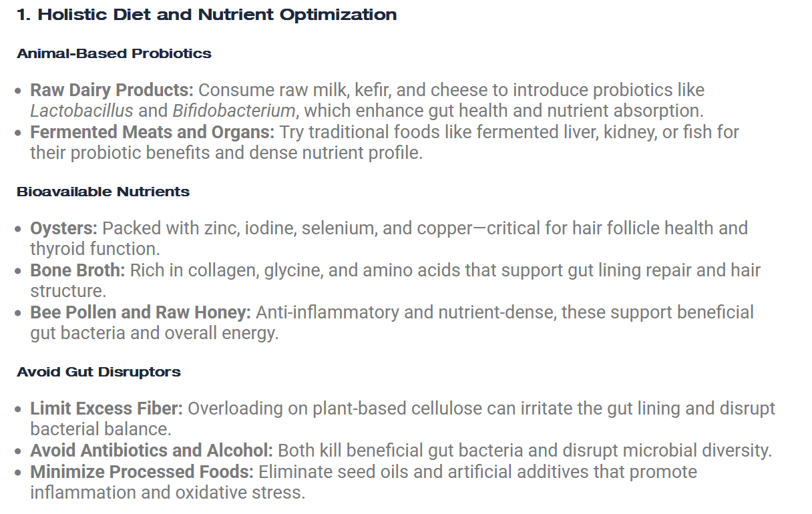
Task: Click the bullet point before Raw Dairy Products
Action: click(x=19, y=91)
